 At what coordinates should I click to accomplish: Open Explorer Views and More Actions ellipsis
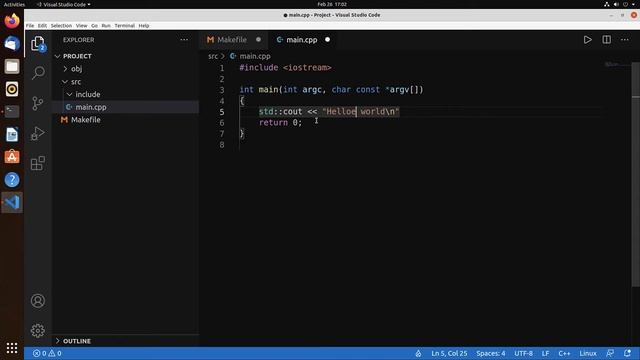(184, 40)
